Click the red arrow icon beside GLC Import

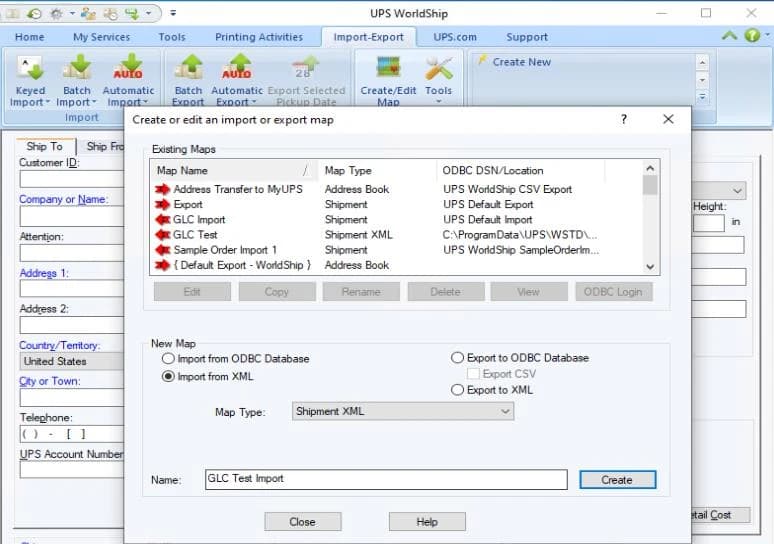click(x=163, y=220)
